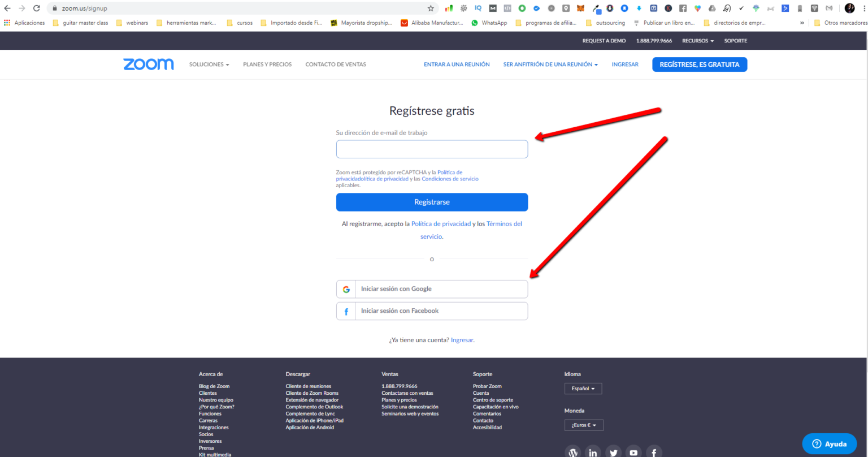The height and width of the screenshot is (457, 868).
Task: Click Ingresar in the header
Action: (625, 64)
